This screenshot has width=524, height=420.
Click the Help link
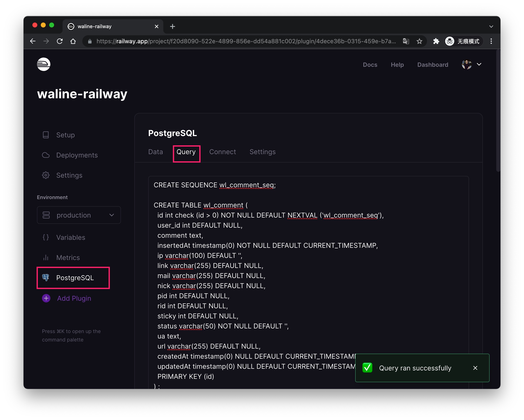click(x=397, y=64)
